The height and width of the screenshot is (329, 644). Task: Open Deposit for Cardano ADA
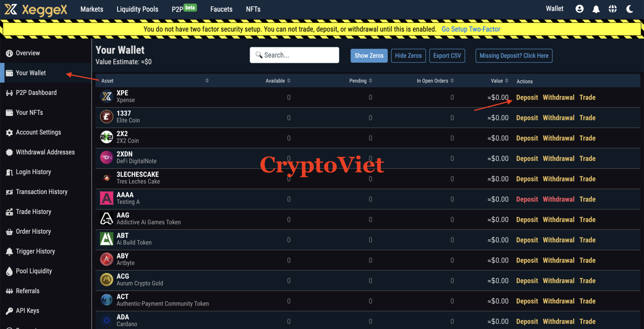coord(527,321)
